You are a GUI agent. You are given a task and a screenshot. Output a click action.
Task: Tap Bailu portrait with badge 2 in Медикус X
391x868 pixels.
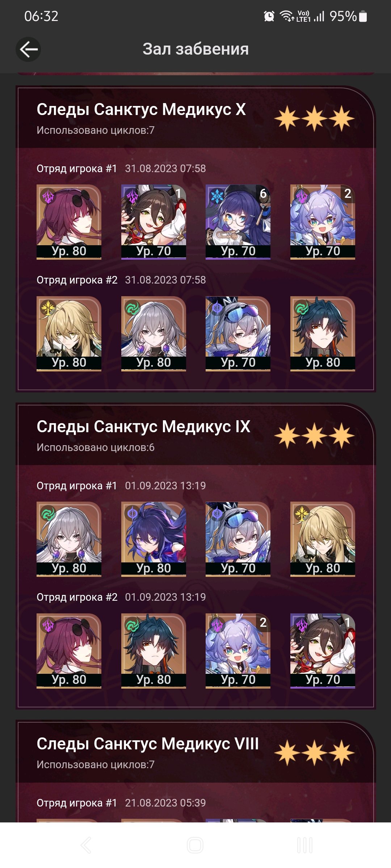click(x=323, y=222)
